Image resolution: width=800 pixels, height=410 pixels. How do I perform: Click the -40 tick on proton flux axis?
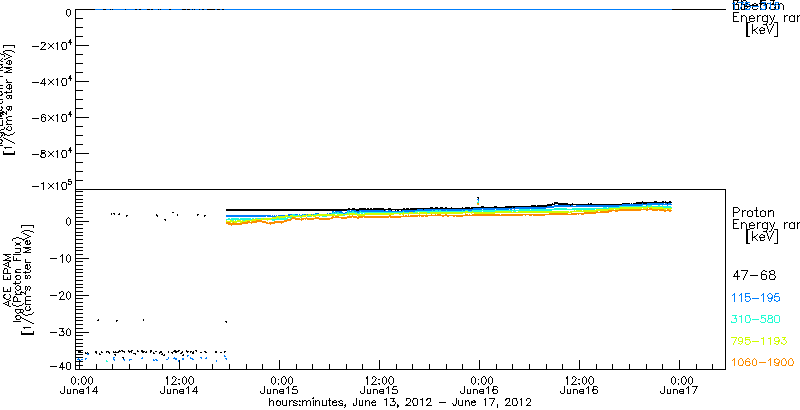point(61,366)
